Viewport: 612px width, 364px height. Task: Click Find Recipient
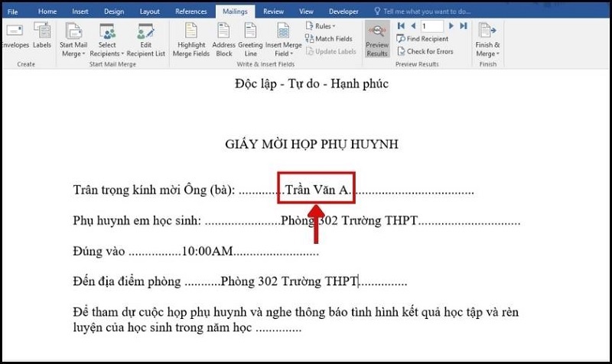[x=422, y=39]
